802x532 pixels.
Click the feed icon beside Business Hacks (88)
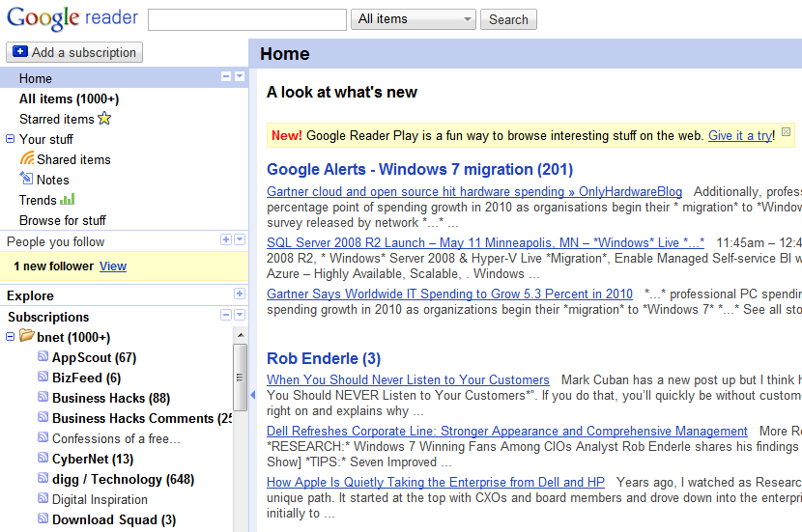click(43, 397)
